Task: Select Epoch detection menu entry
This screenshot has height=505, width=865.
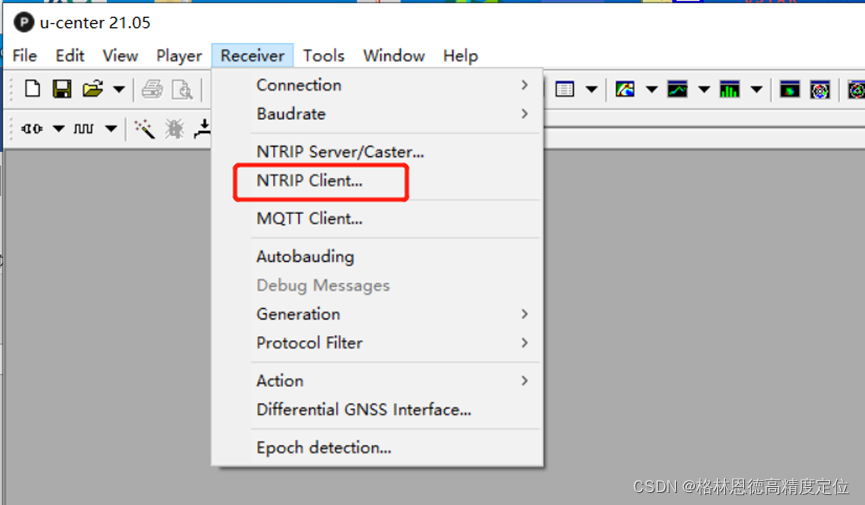Action: point(377,448)
